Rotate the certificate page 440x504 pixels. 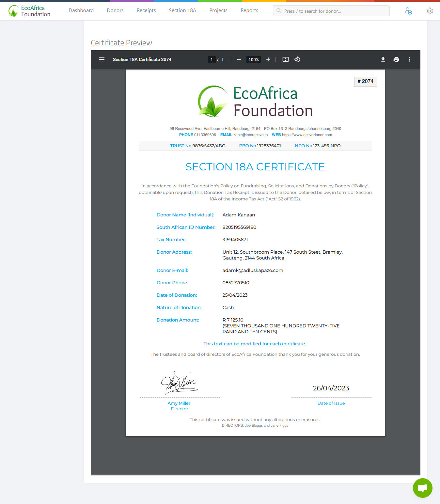(297, 59)
